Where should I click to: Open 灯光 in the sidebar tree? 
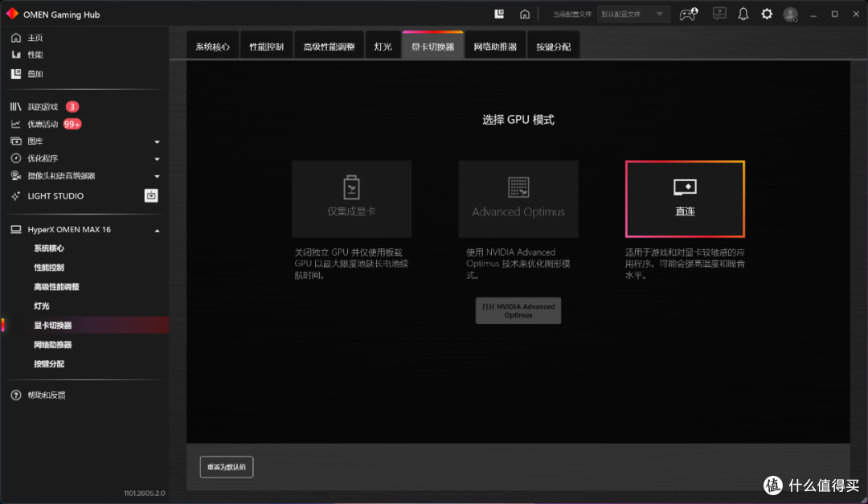pos(42,305)
